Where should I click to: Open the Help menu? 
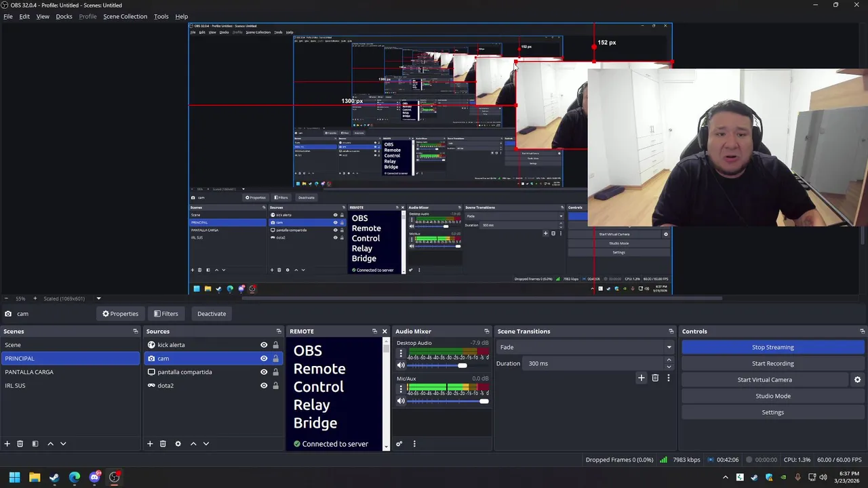181,16
